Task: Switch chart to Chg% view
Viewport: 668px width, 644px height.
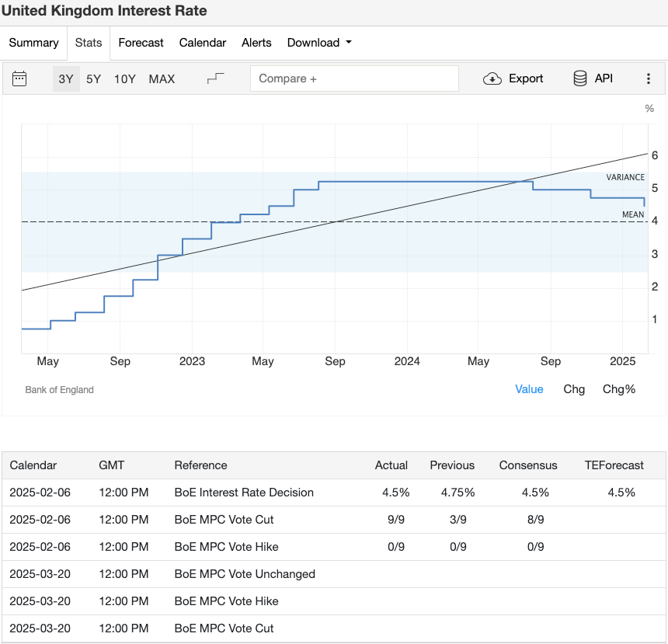Action: pos(619,389)
